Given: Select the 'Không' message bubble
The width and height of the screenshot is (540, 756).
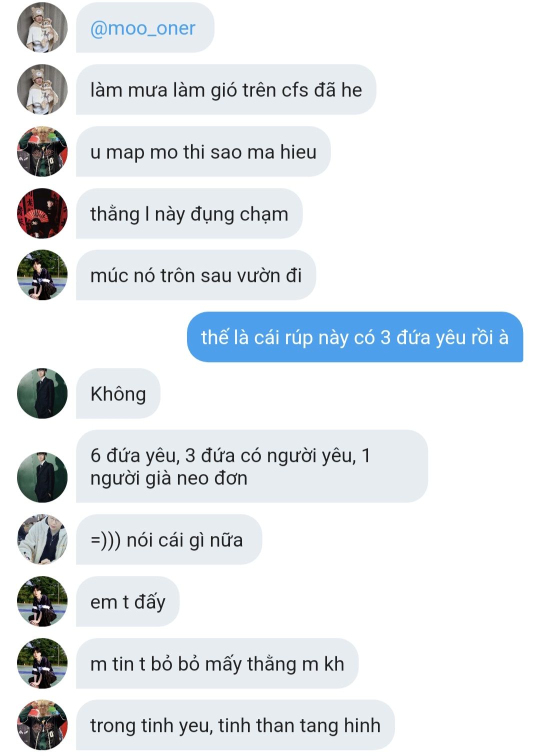Looking at the screenshot, I should [x=118, y=393].
